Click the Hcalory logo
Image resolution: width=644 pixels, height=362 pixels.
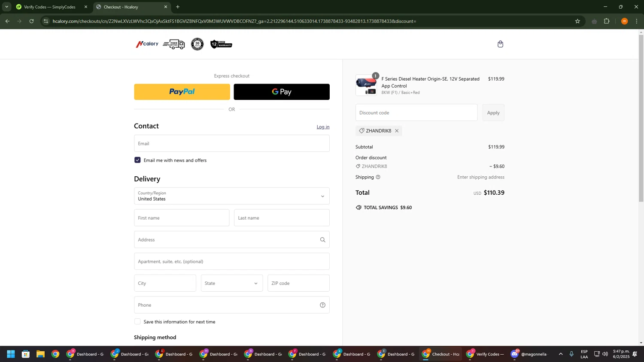click(x=147, y=44)
